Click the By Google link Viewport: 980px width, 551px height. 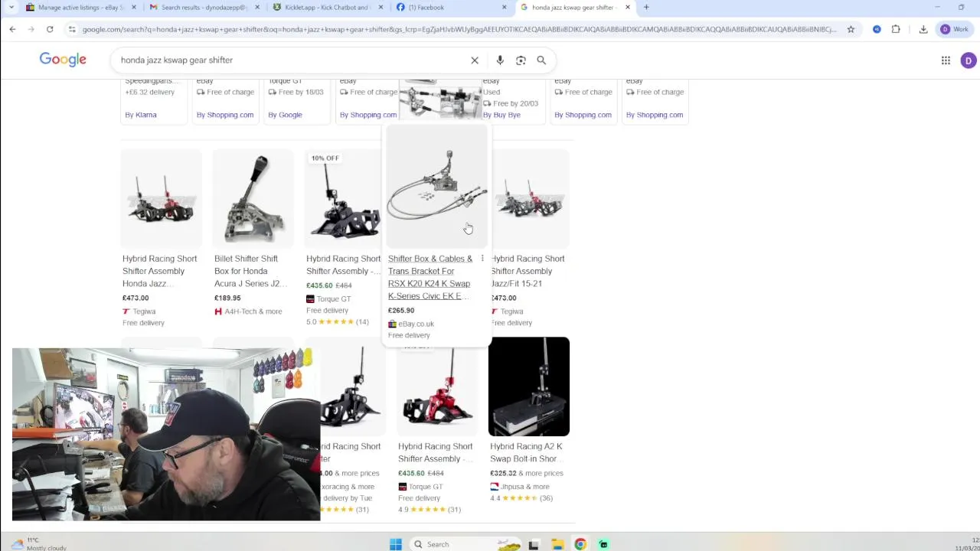pos(285,115)
